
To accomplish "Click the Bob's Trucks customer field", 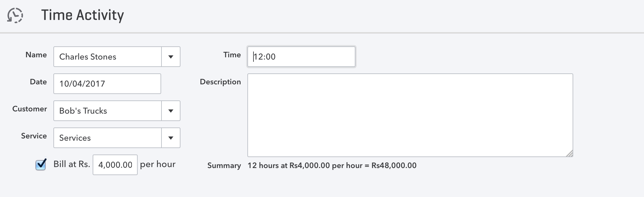I will tap(107, 111).
